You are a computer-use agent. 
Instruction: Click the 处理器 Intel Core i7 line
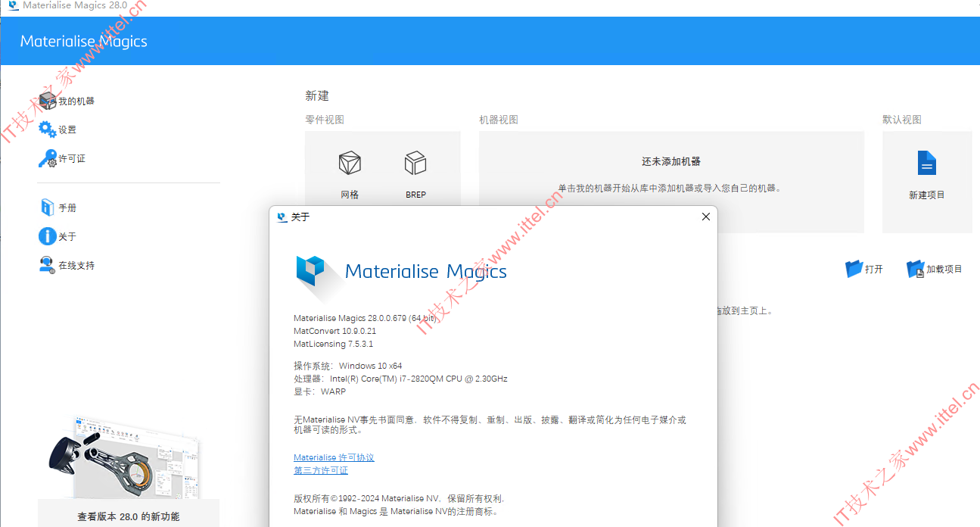click(400, 379)
